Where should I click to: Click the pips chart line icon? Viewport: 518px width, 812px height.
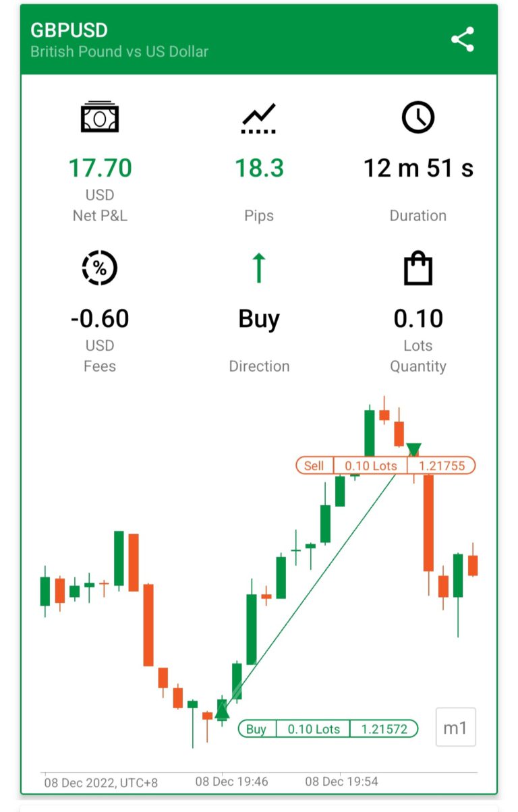pyautogui.click(x=259, y=119)
